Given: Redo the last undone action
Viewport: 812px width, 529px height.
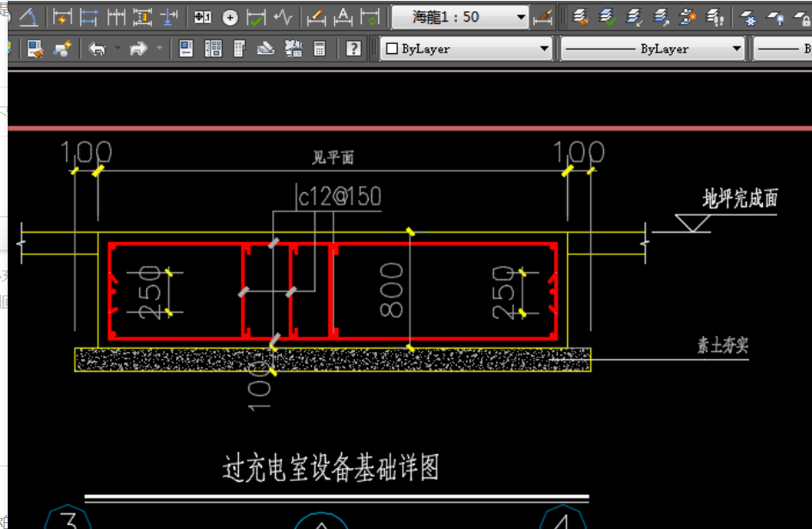Looking at the screenshot, I should click(x=138, y=49).
